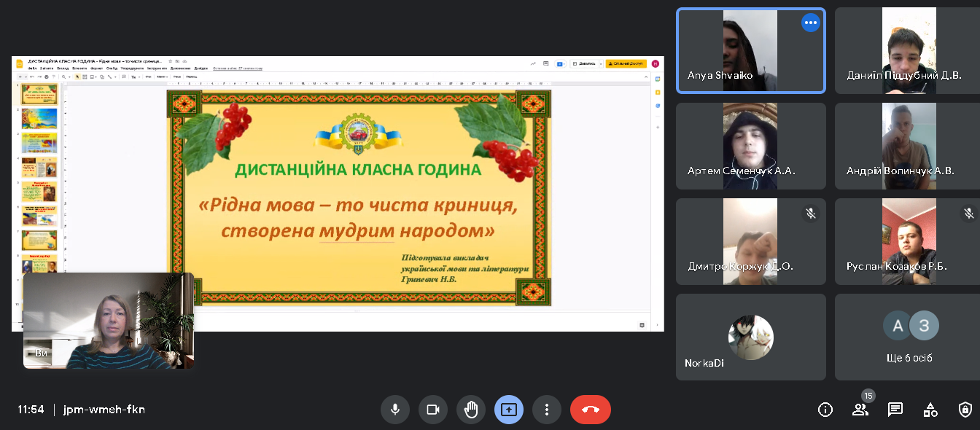Viewport: 980px width, 430px height.
Task: Raise your hand
Action: [471, 410]
